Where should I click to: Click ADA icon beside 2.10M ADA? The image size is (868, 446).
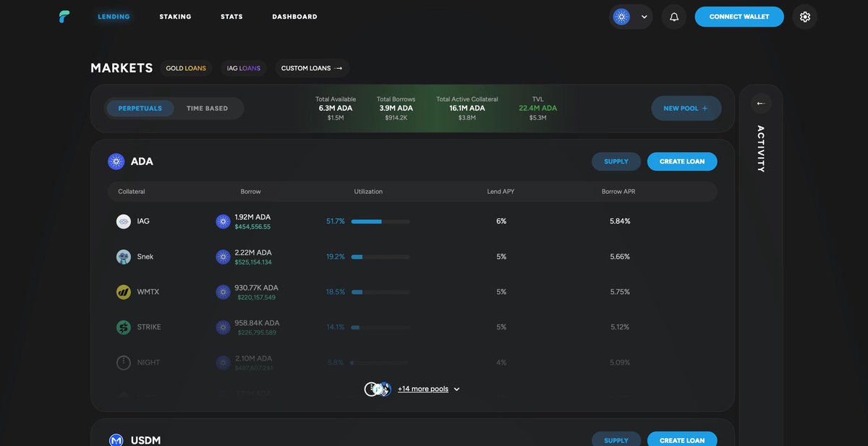223,363
